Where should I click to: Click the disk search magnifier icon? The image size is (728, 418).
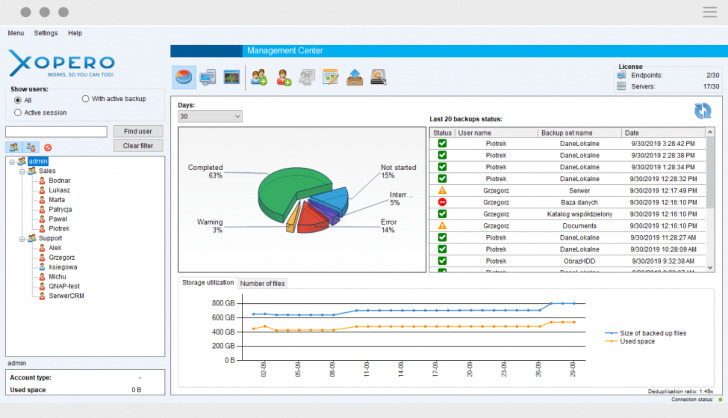379,76
